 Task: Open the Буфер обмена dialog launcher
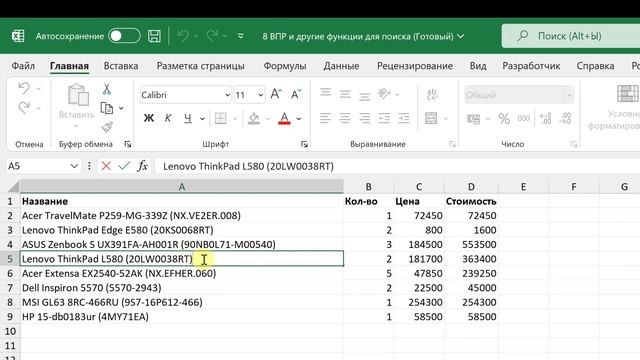[128, 144]
